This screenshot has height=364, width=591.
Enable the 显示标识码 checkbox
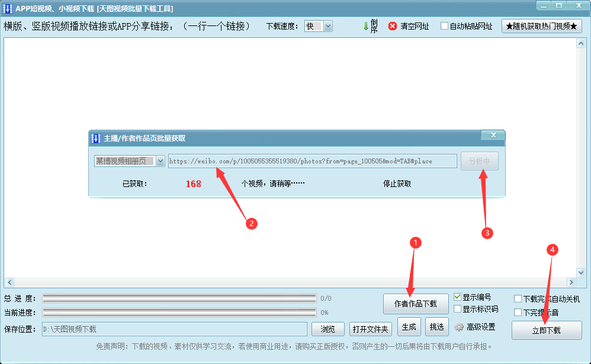(x=457, y=309)
